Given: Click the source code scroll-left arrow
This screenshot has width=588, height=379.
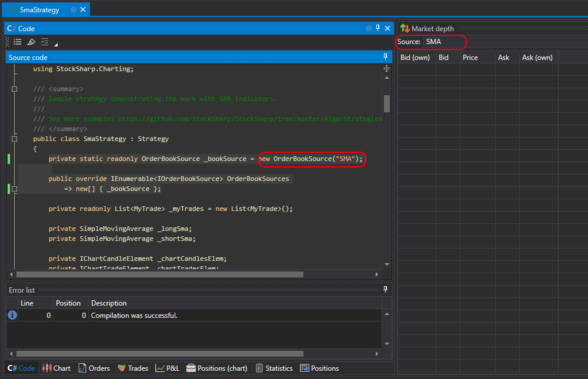Looking at the screenshot, I should [x=11, y=274].
